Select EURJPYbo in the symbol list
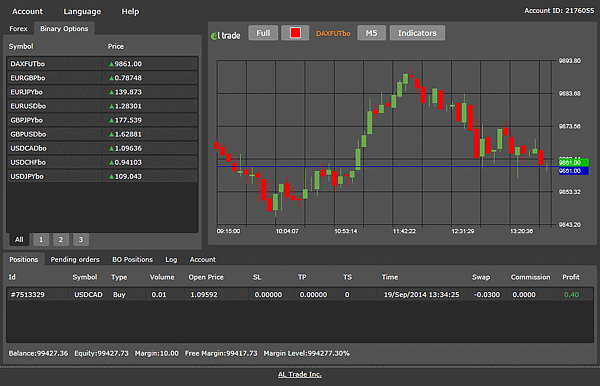 [x=102, y=92]
